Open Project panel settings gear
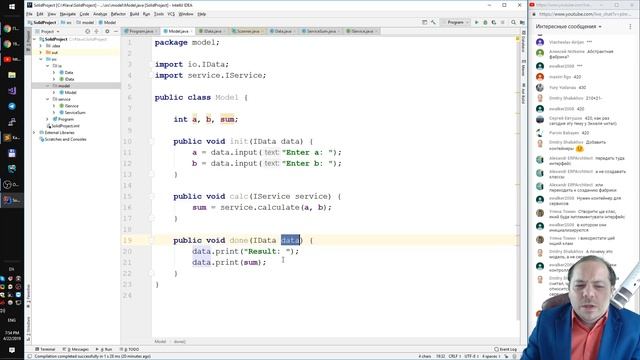This screenshot has height=360, width=640. click(x=107, y=31)
